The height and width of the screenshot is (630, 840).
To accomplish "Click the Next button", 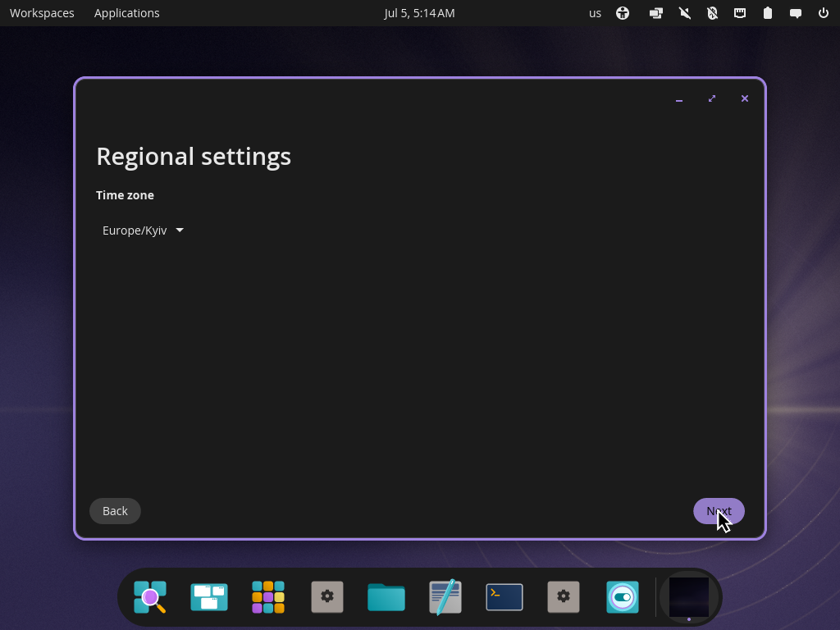I will [719, 511].
